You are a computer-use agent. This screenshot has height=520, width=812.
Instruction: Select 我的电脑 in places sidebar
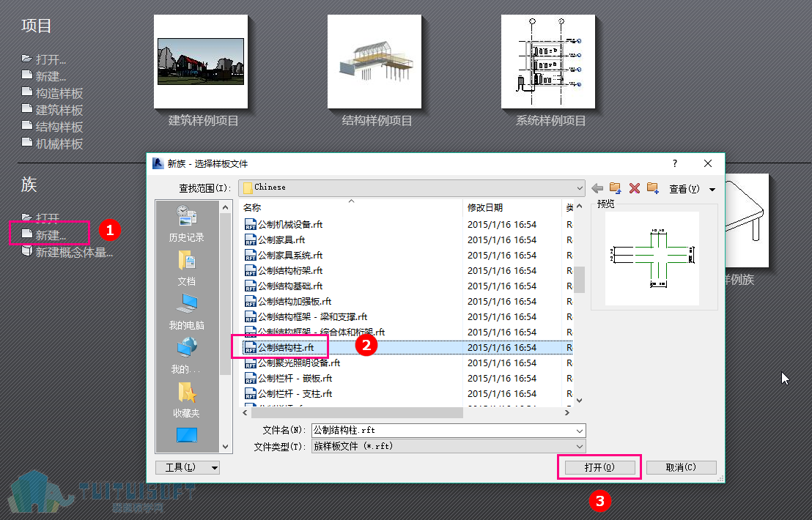coord(186,311)
